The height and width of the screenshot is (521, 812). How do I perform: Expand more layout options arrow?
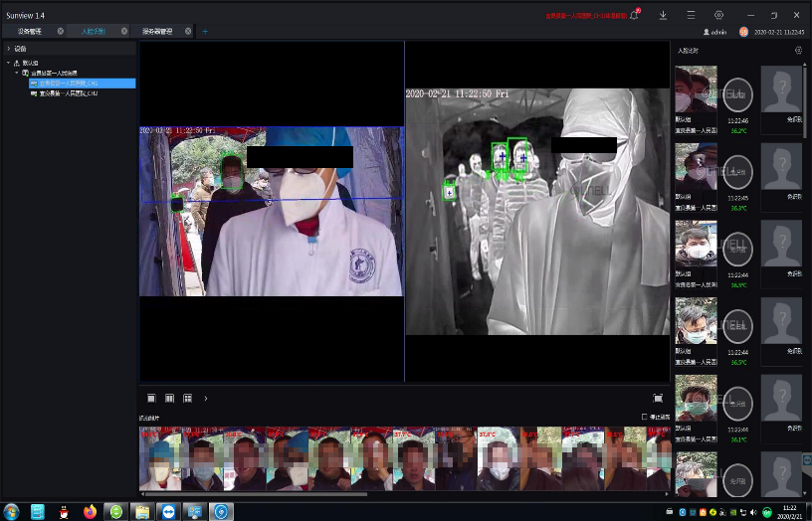coord(206,398)
